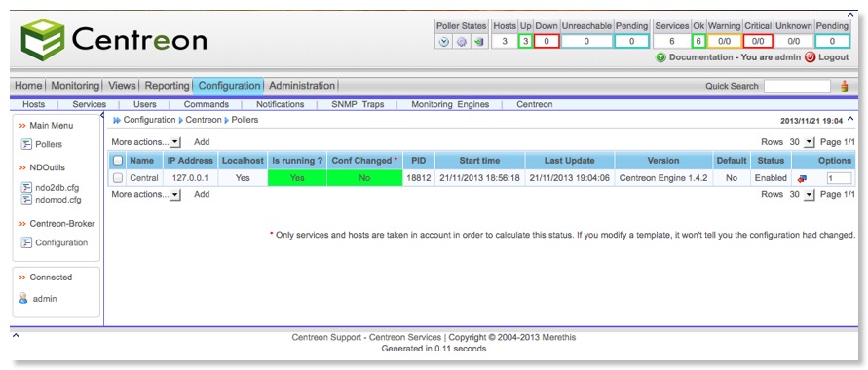Click the duplicate icon in Central row
The image size is (868, 370).
tap(802, 178)
